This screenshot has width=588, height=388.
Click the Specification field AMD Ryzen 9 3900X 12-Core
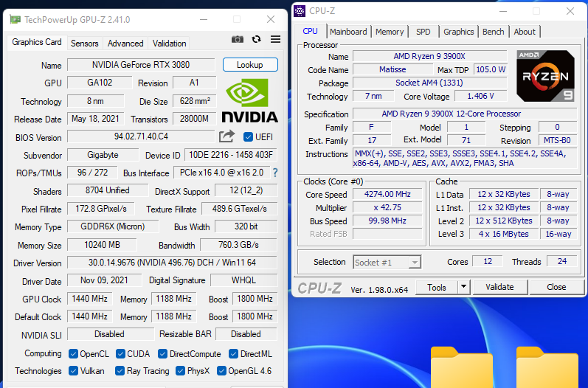coord(465,114)
